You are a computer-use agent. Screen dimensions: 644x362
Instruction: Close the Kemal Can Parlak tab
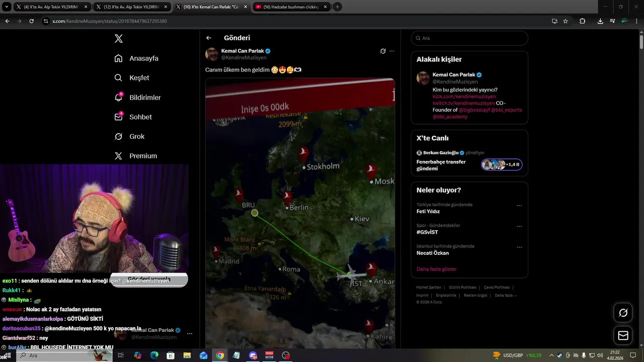[x=245, y=7]
